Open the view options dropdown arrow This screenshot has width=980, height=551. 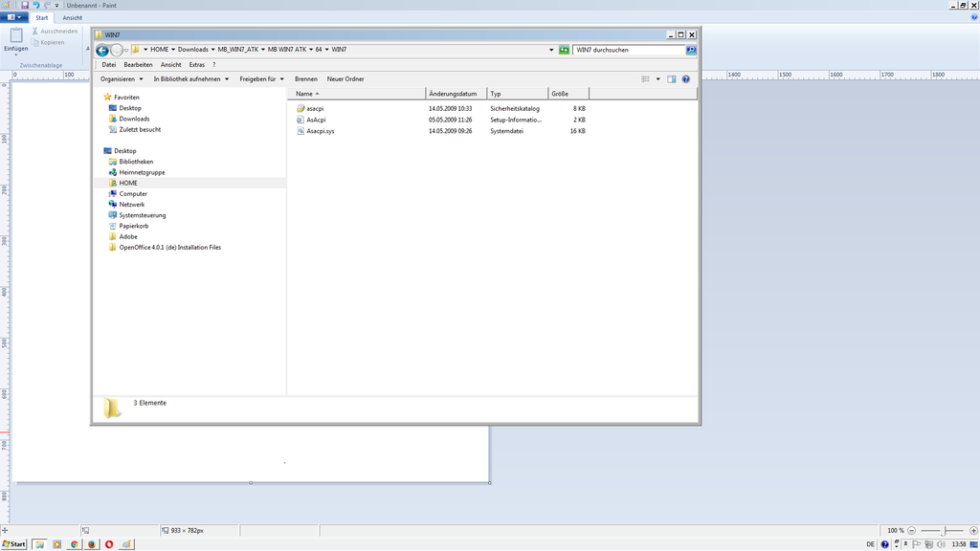click(657, 79)
